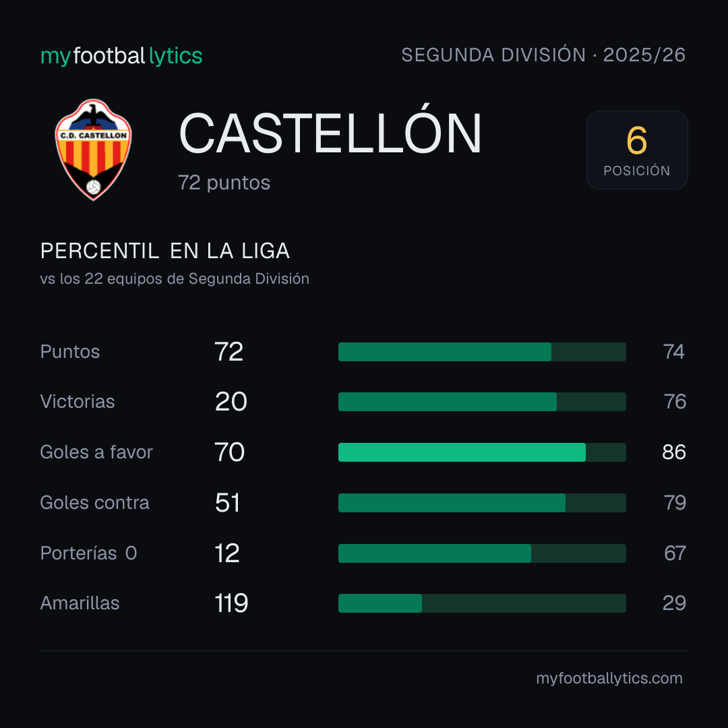Click the Puntos percentile bar
The image size is (728, 728).
(482, 352)
